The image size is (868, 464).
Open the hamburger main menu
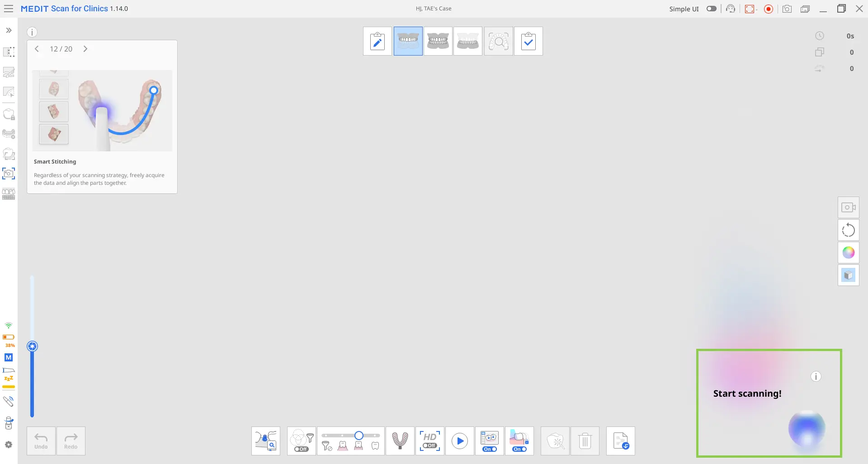click(8, 9)
